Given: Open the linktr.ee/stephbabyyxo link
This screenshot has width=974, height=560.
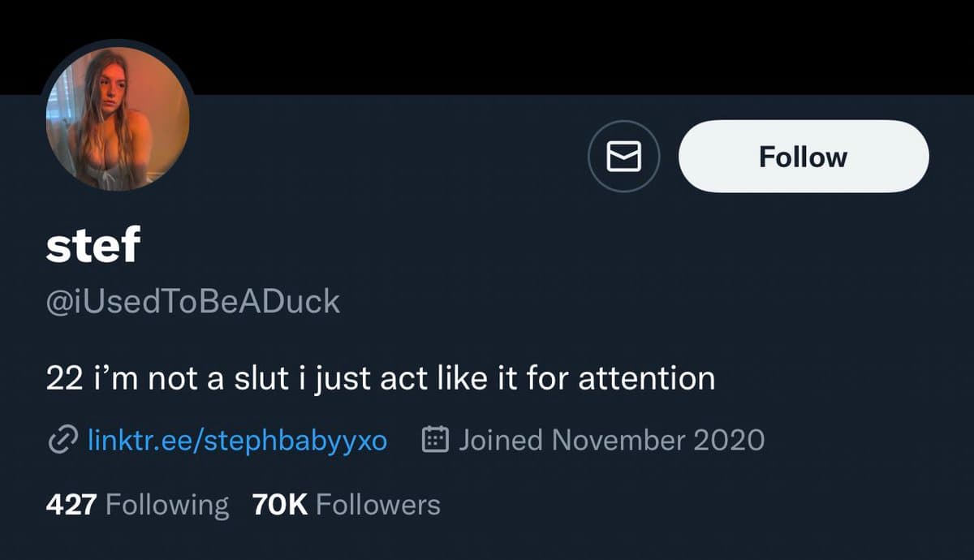Looking at the screenshot, I should pos(236,440).
